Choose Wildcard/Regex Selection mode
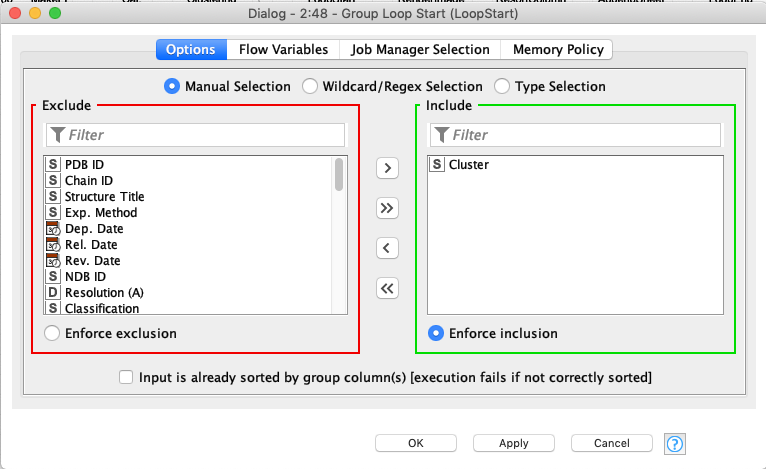The image size is (766, 469). pos(310,87)
